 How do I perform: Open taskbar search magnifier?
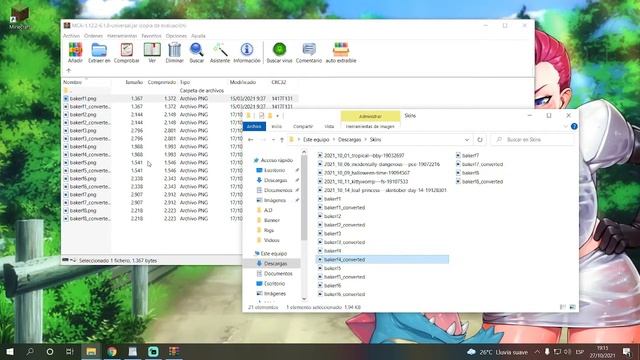coord(30,351)
